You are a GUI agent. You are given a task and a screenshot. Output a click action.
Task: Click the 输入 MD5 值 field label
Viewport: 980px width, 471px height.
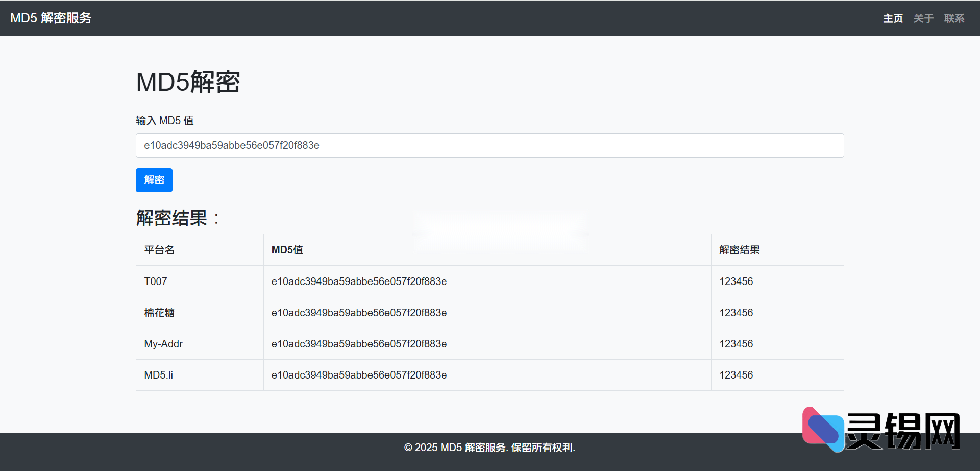click(165, 121)
